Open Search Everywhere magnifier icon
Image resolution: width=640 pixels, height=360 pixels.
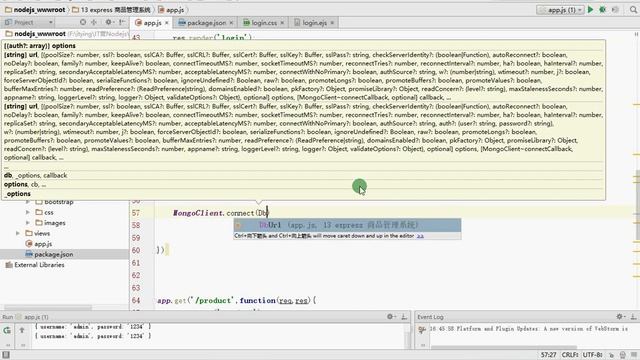[x=633, y=9]
